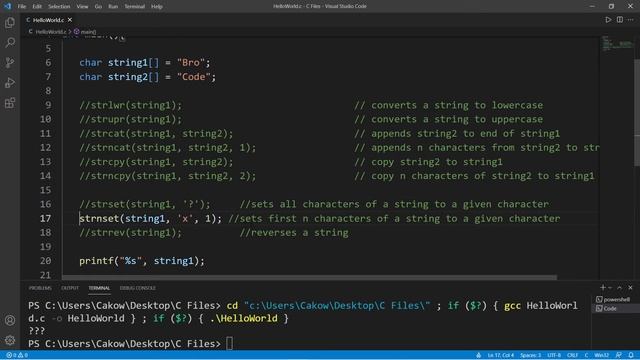Screen dimensions: 640x360
Task: Maximize the terminal panel size
Action: 620,288
